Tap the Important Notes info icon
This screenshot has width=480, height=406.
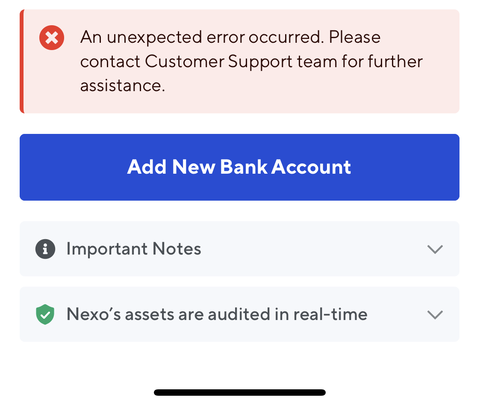pyautogui.click(x=45, y=249)
